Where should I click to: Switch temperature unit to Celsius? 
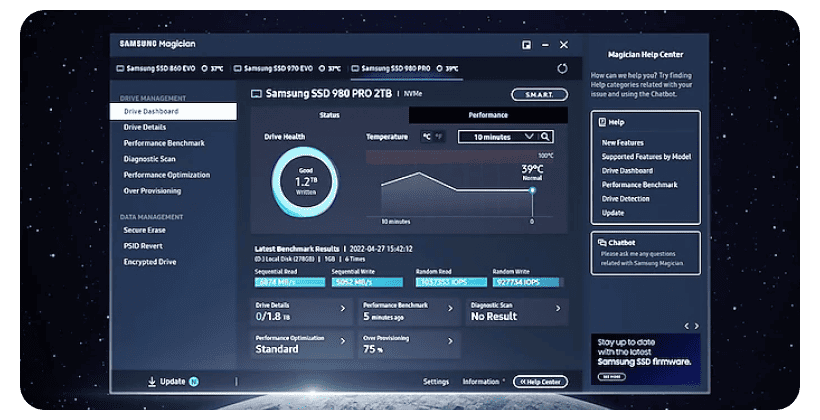427,137
